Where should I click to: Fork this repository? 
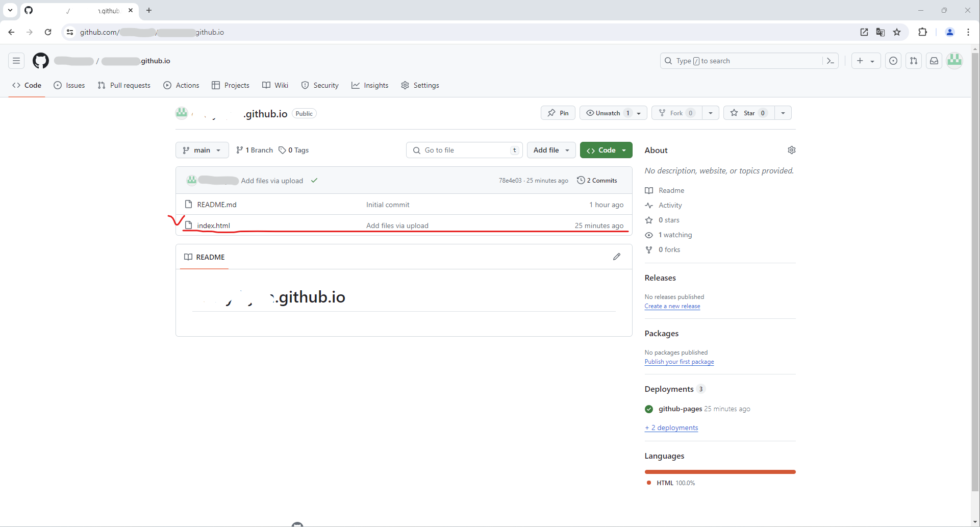(x=677, y=113)
